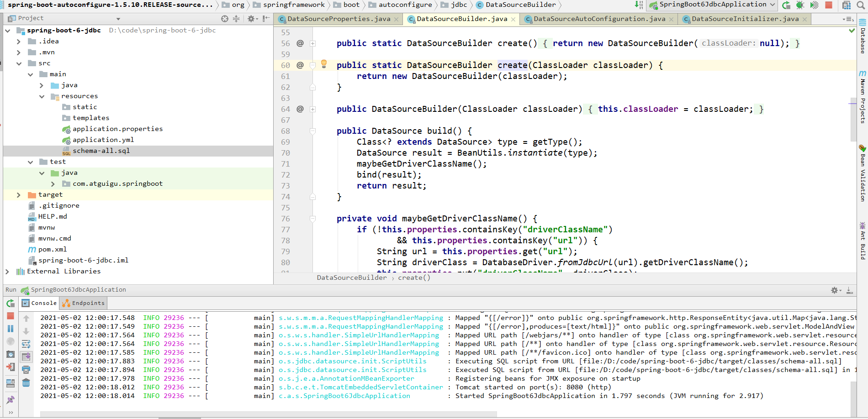Click the console horizontal scrollbar
This screenshot has width=868, height=419.
pos(269,414)
